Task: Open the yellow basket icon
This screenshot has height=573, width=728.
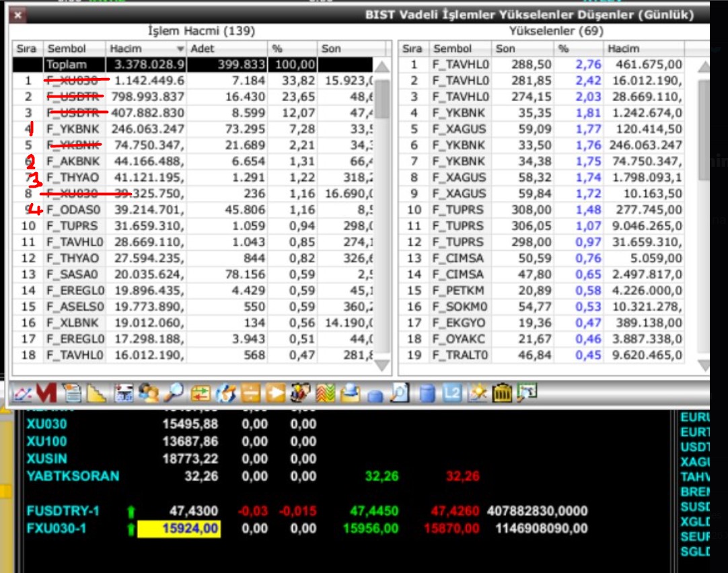Action: coord(503,393)
